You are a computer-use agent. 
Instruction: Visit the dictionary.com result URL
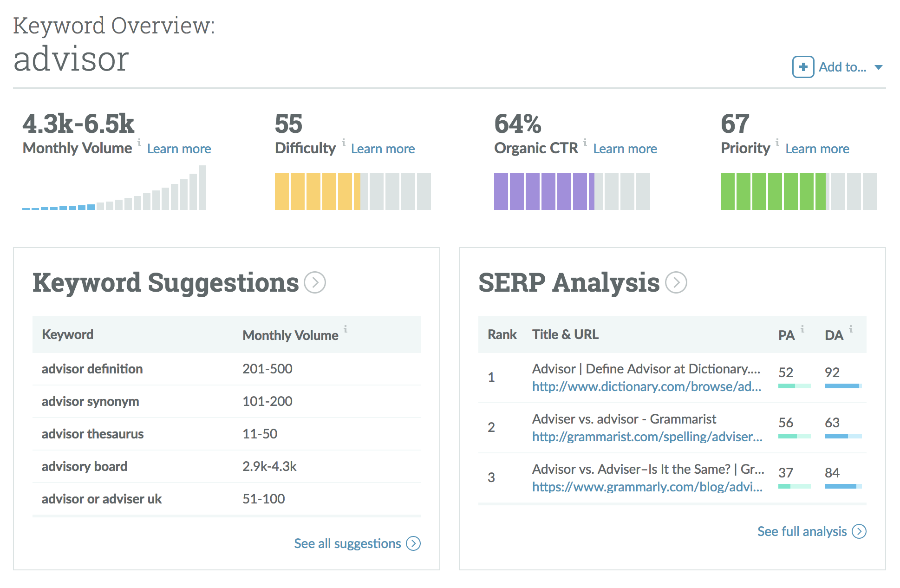pyautogui.click(x=646, y=386)
